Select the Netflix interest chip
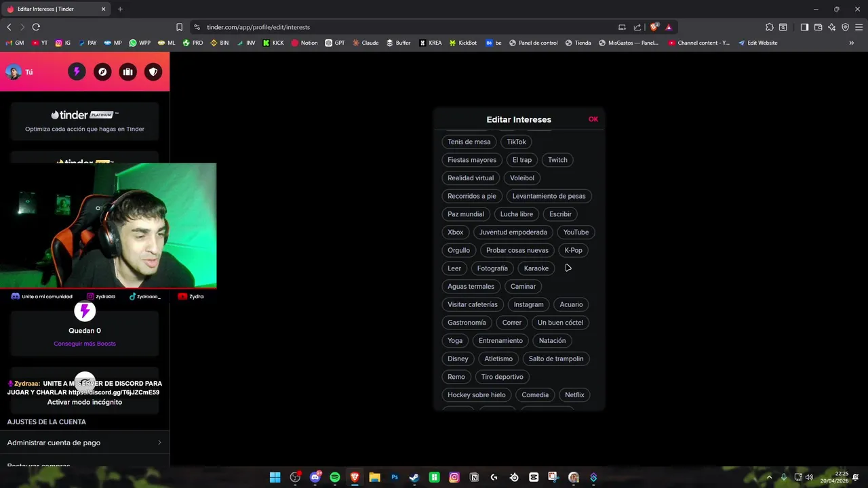 coord(574,394)
